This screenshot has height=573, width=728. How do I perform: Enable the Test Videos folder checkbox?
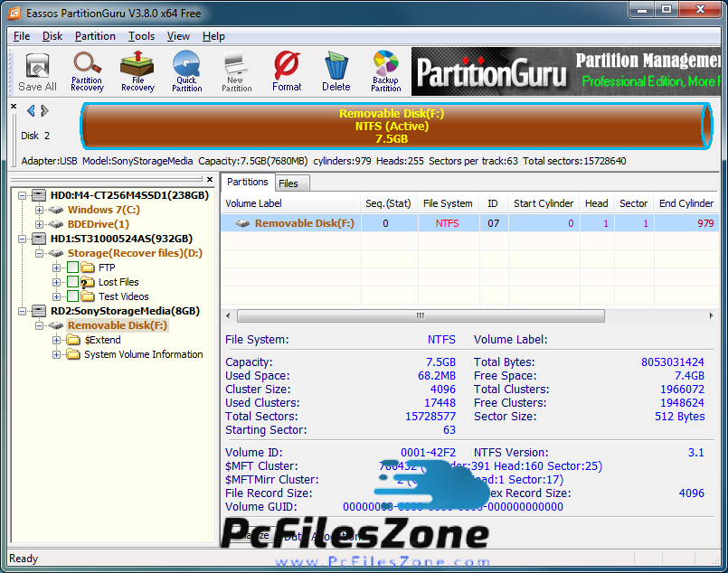pyautogui.click(x=73, y=296)
